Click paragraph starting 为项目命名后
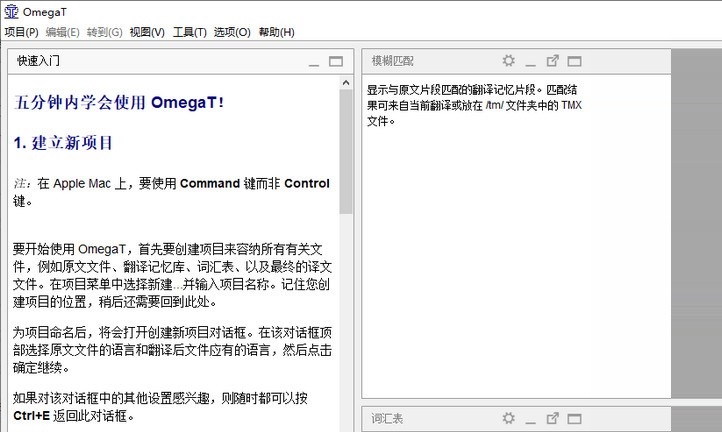The width and height of the screenshot is (722, 432). [x=172, y=350]
